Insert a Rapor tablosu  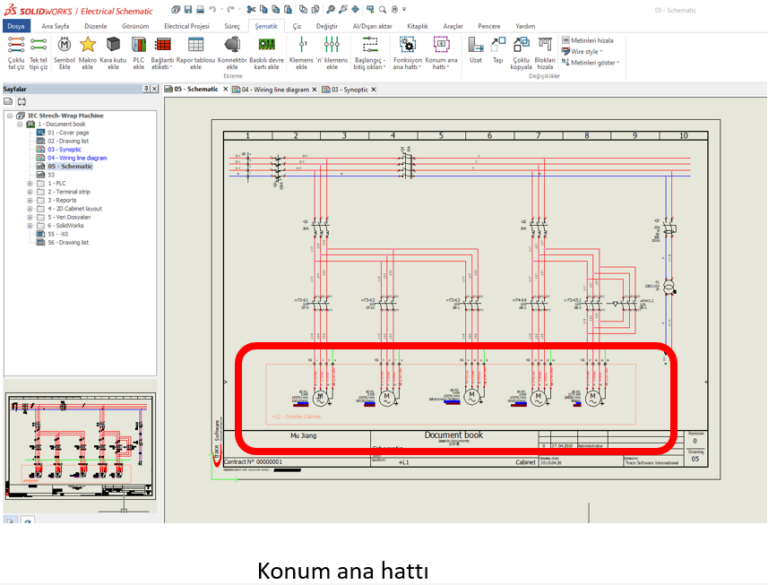pyautogui.click(x=196, y=50)
